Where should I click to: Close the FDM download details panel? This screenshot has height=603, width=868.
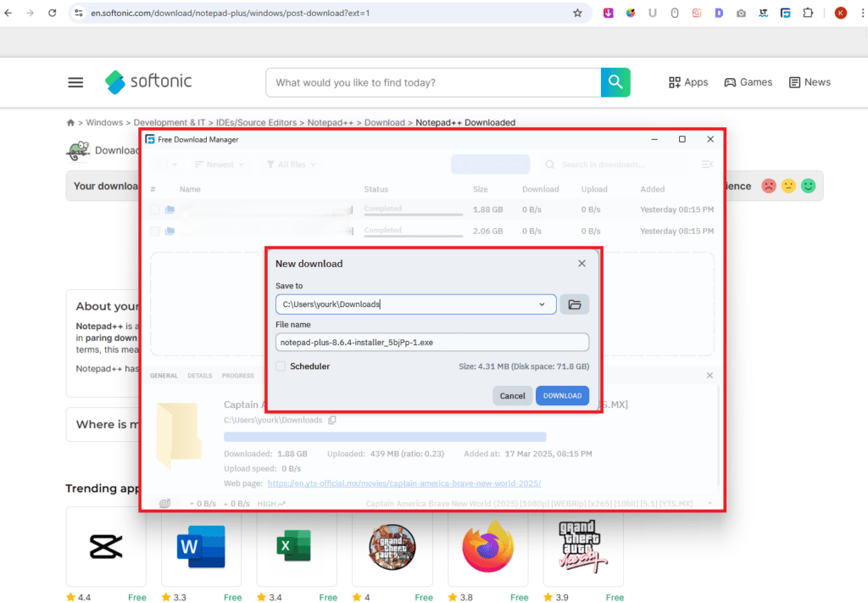709,376
